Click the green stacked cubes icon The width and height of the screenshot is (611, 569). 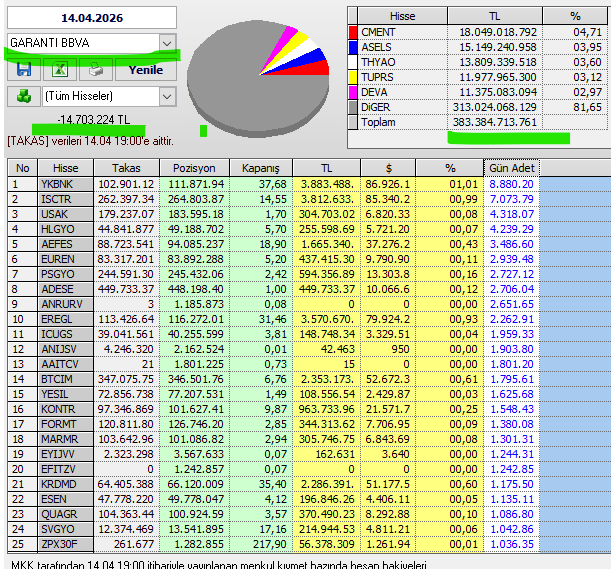pyautogui.click(x=24, y=96)
